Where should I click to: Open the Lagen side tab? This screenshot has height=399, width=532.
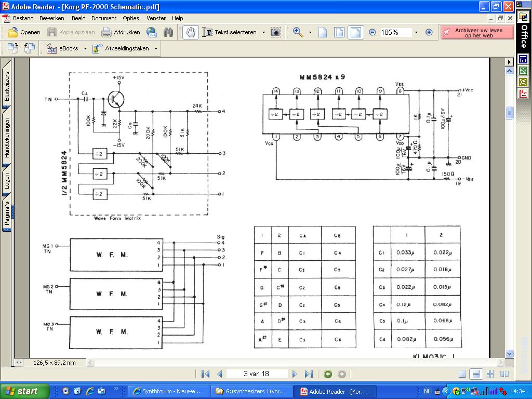(x=7, y=180)
